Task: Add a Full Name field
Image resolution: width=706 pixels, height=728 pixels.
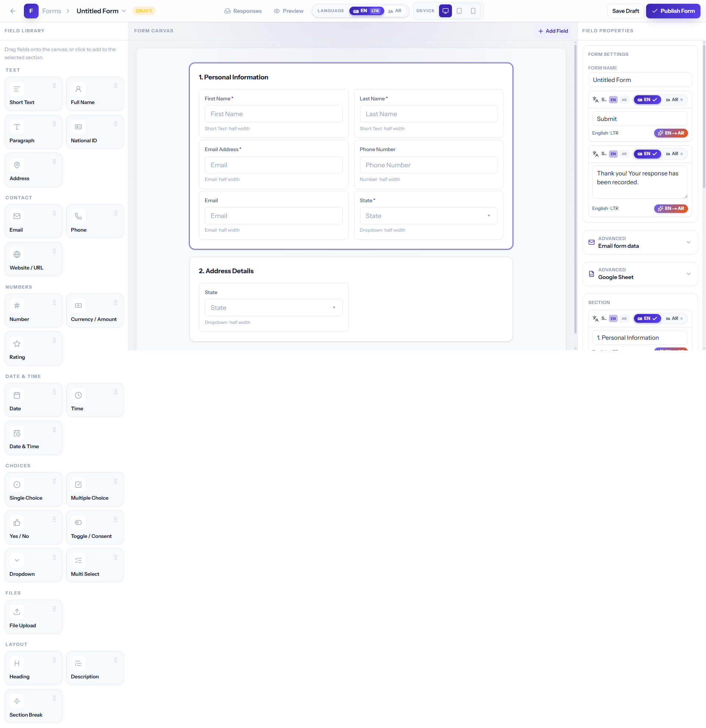Action: click(x=95, y=94)
